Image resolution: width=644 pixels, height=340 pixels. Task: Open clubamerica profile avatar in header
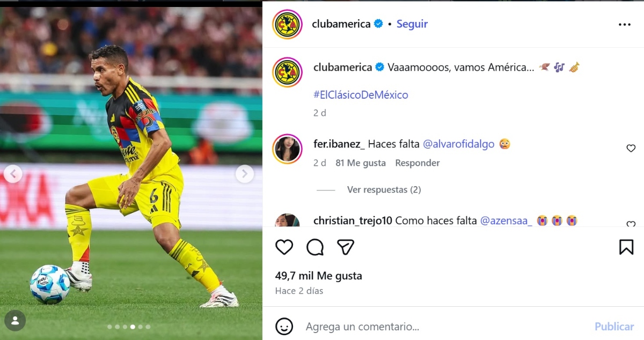point(287,24)
